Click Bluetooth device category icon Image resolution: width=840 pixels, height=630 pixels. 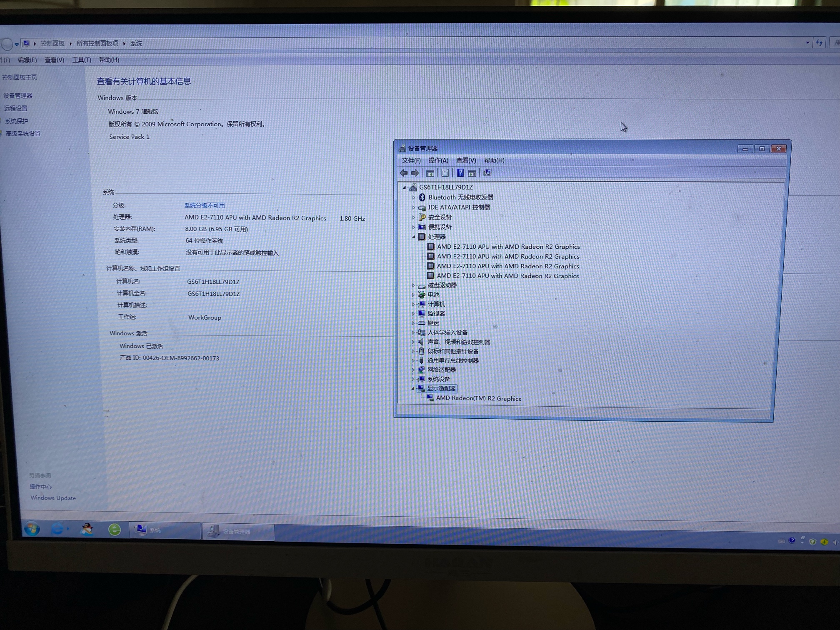click(422, 197)
